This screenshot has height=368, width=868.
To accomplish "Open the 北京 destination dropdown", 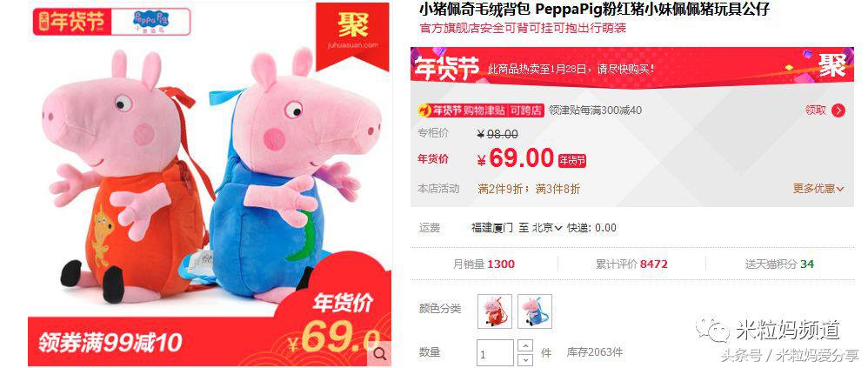I will pyautogui.click(x=547, y=227).
